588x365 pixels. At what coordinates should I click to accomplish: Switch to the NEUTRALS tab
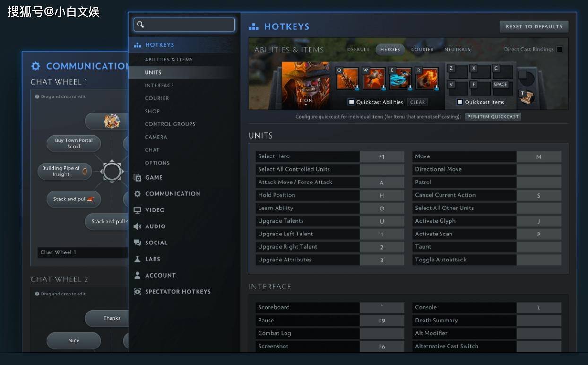tap(457, 49)
